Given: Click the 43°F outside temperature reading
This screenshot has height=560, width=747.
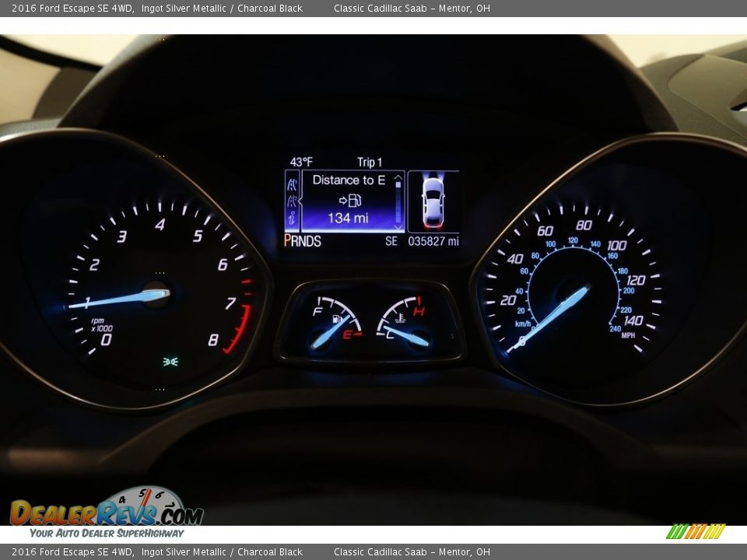Looking at the screenshot, I should (x=301, y=163).
